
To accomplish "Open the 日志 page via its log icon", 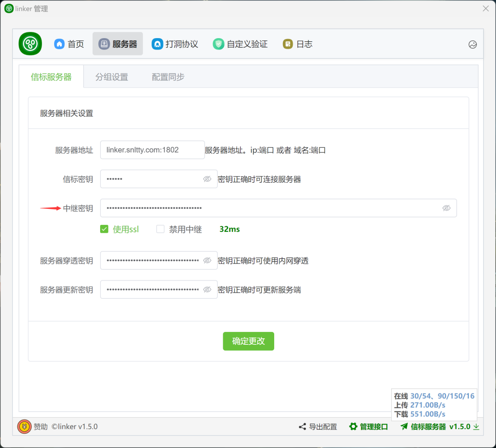I will pyautogui.click(x=287, y=44).
